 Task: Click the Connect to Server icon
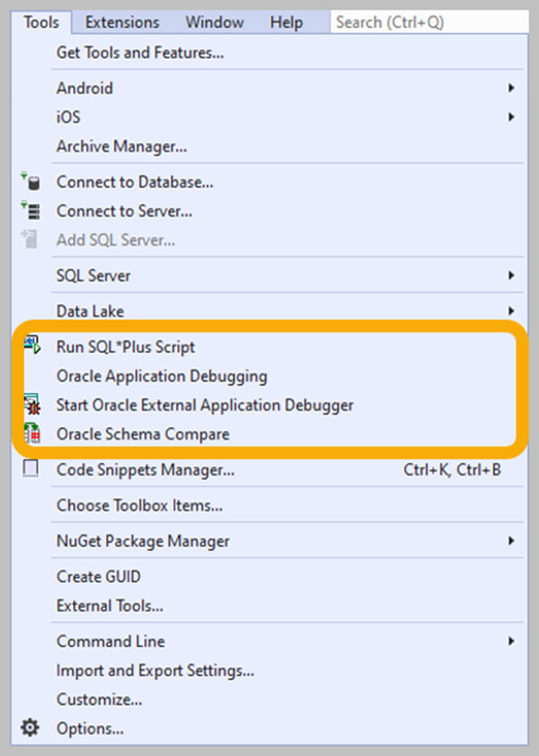31,210
